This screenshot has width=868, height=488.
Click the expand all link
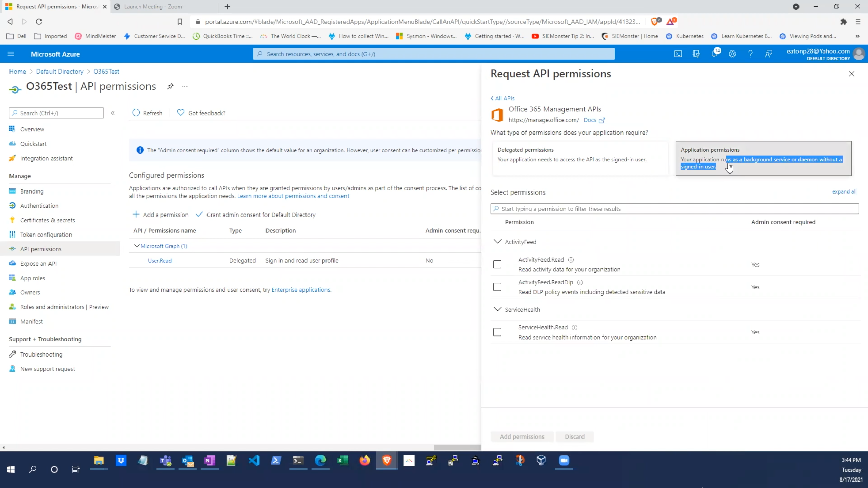(x=844, y=192)
